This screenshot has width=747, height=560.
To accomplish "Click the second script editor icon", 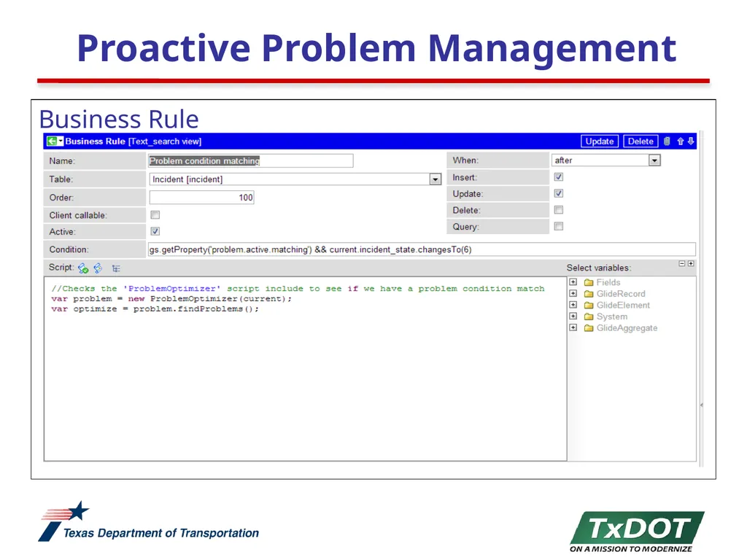I will tap(98, 268).
